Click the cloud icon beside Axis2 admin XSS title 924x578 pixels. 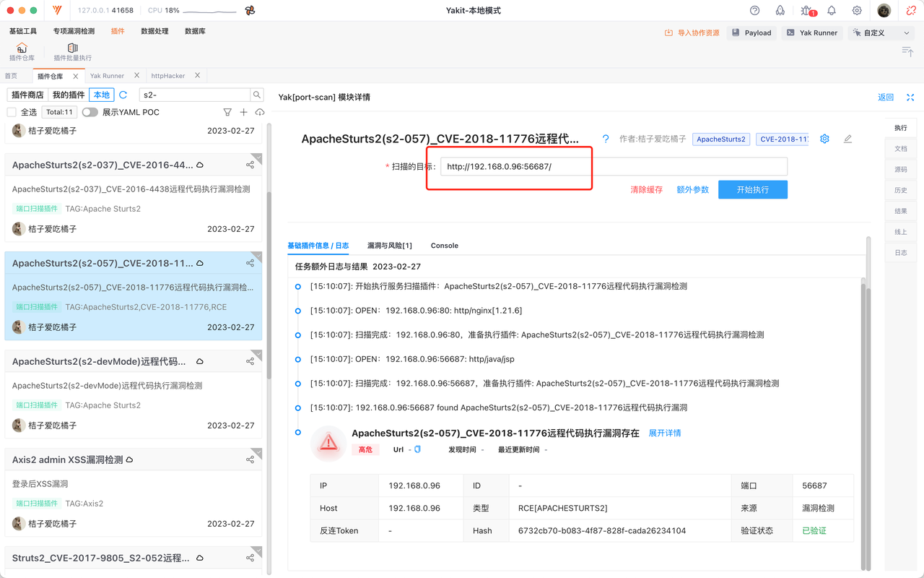(129, 460)
